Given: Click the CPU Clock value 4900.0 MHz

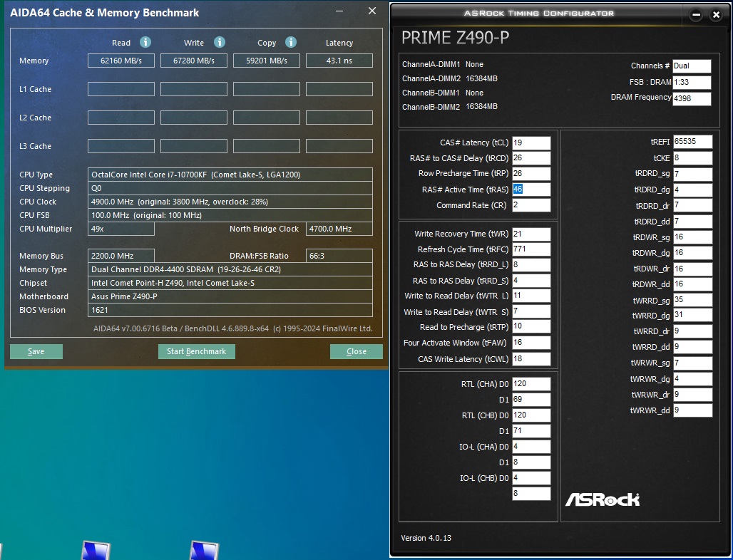Looking at the screenshot, I should click(x=230, y=202).
